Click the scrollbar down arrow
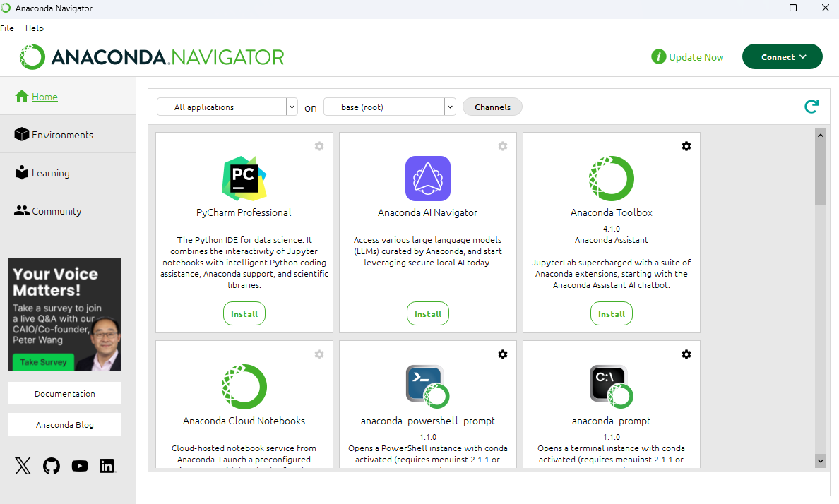The image size is (839, 504). tap(820, 460)
